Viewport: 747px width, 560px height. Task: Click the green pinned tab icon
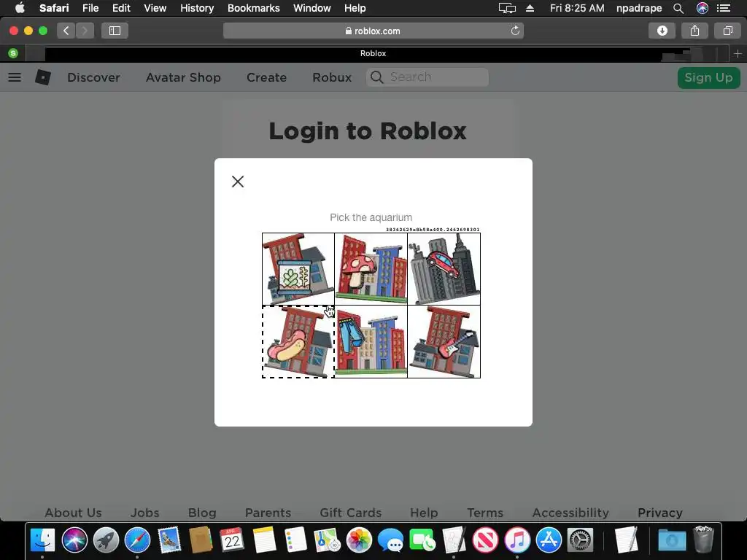tap(13, 53)
